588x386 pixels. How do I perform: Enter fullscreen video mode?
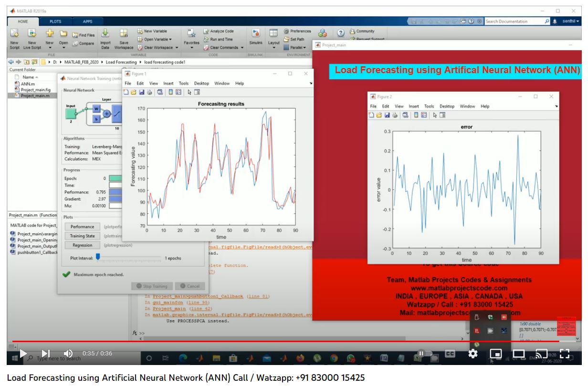(565, 354)
